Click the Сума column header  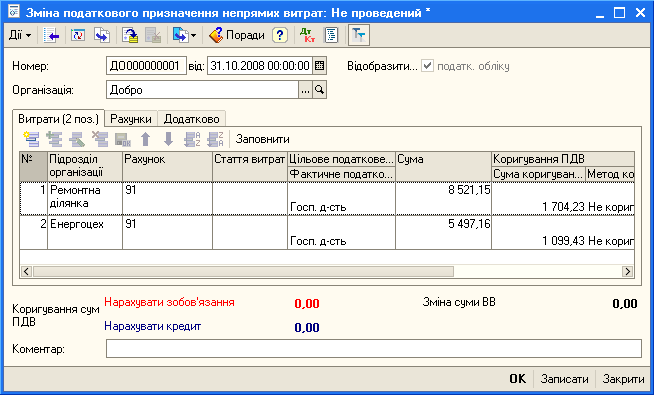pos(444,166)
